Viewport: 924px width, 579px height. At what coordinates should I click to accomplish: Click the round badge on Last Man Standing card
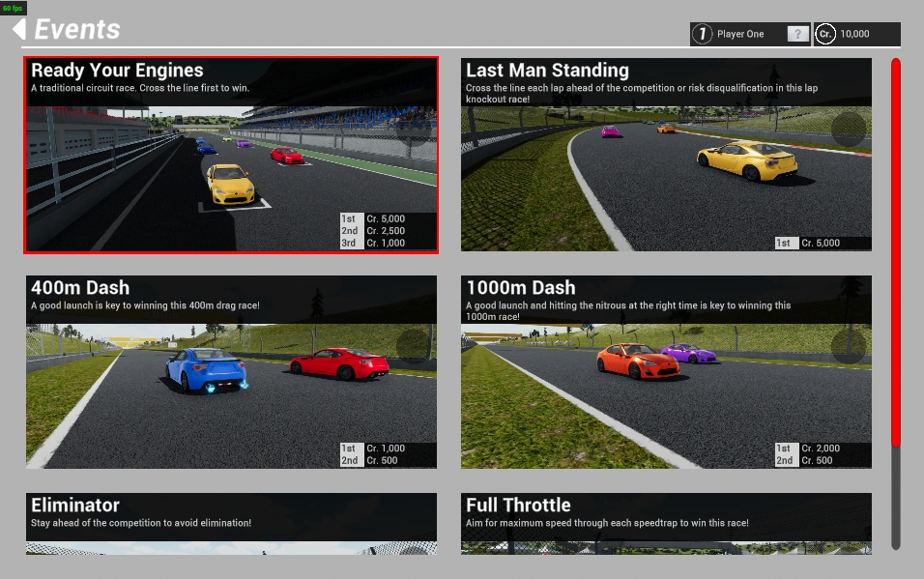coord(848,129)
